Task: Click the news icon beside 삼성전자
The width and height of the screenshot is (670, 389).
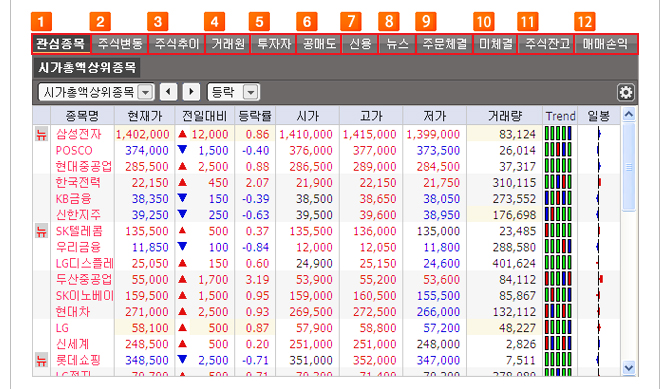Action: tap(41, 134)
